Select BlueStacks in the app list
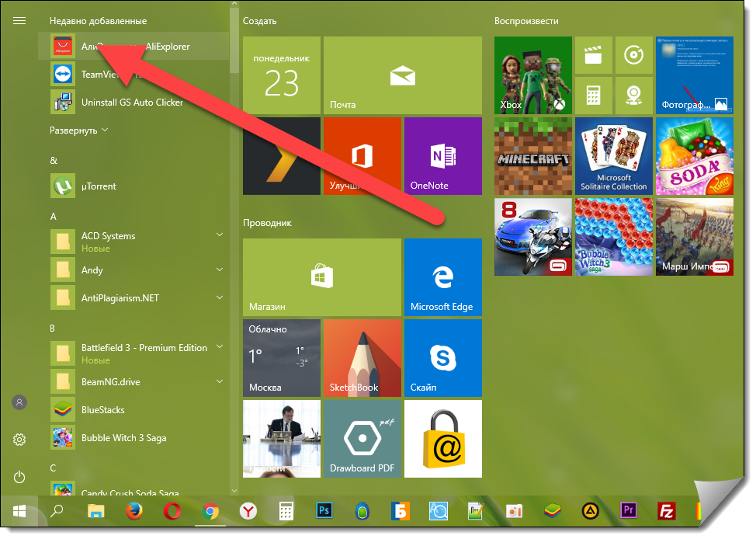Viewport: 756px width, 539px height. [x=102, y=410]
